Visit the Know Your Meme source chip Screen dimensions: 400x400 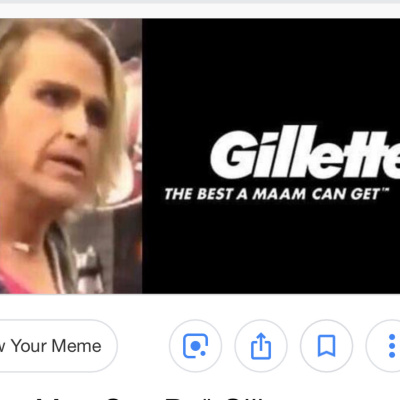(57, 346)
